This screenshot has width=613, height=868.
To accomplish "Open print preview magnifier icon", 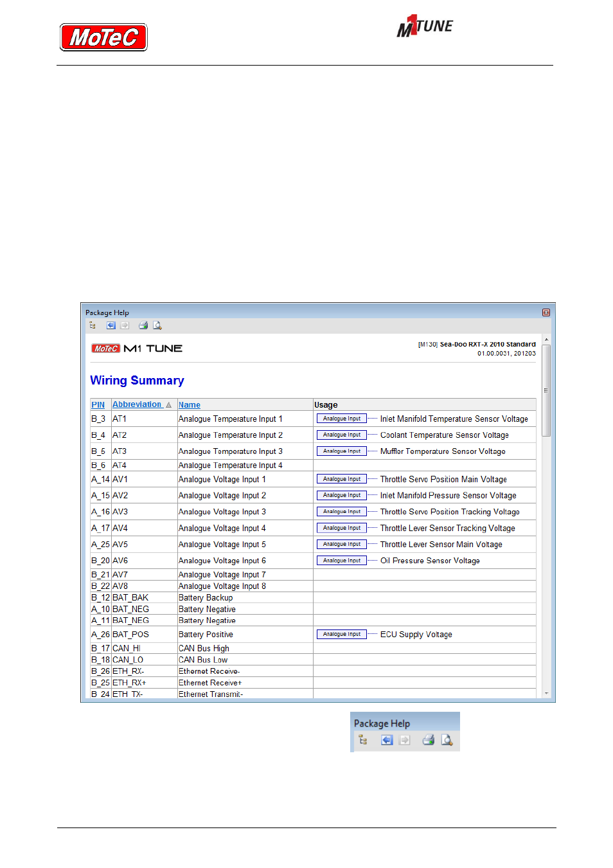I will 157,325.
